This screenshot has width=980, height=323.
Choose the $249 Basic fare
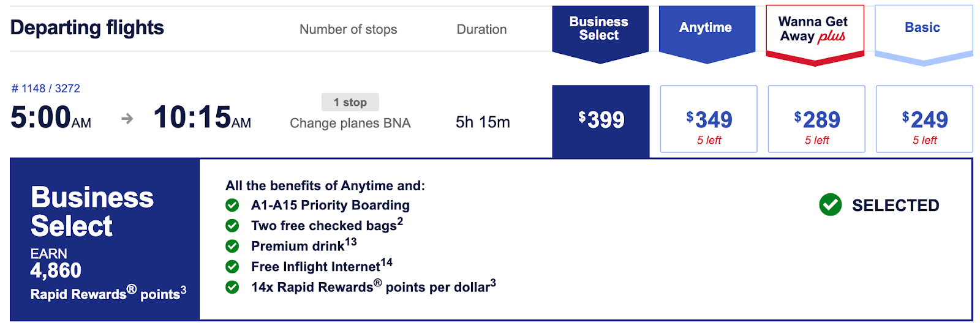click(x=924, y=119)
